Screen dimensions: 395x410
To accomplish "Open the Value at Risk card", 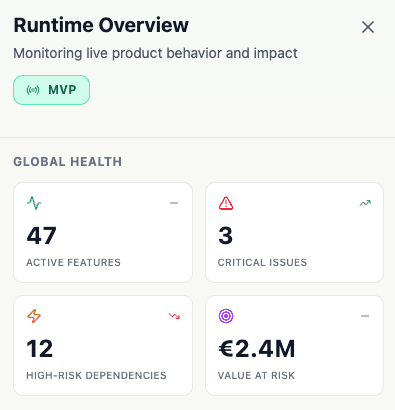I will tap(295, 345).
